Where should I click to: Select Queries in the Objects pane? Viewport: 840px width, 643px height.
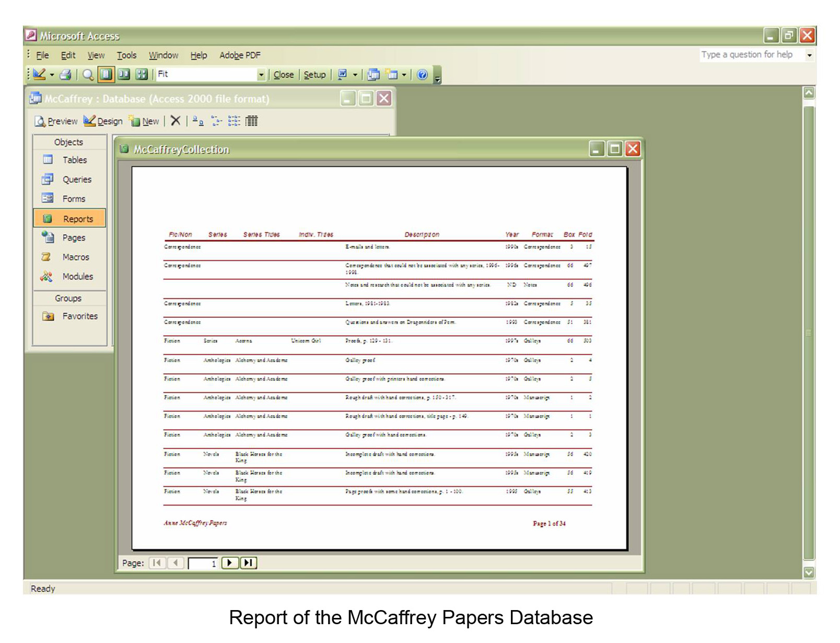[x=69, y=179]
